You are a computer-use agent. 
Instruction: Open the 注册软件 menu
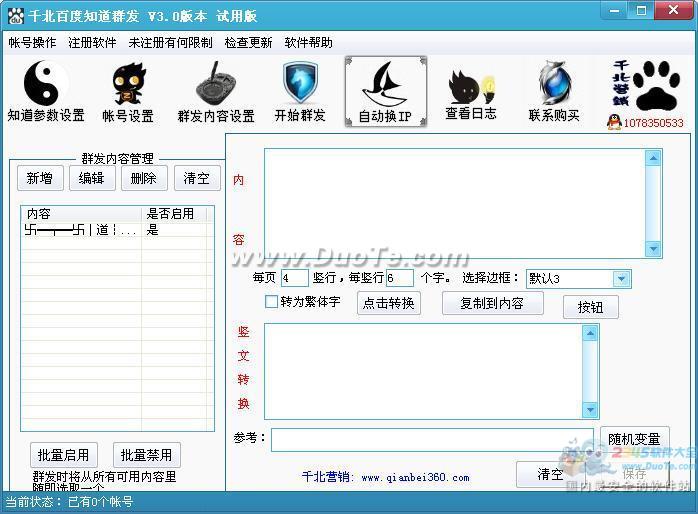(92, 43)
